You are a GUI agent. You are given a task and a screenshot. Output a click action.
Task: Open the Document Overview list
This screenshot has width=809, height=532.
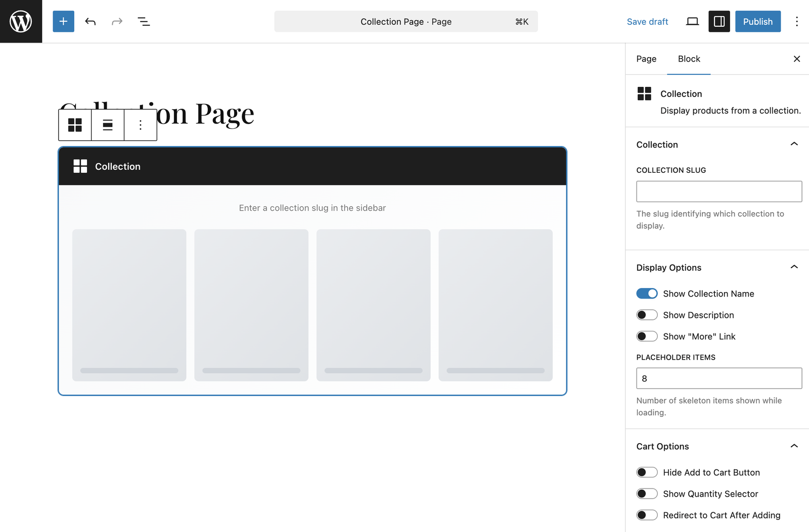coord(144,21)
